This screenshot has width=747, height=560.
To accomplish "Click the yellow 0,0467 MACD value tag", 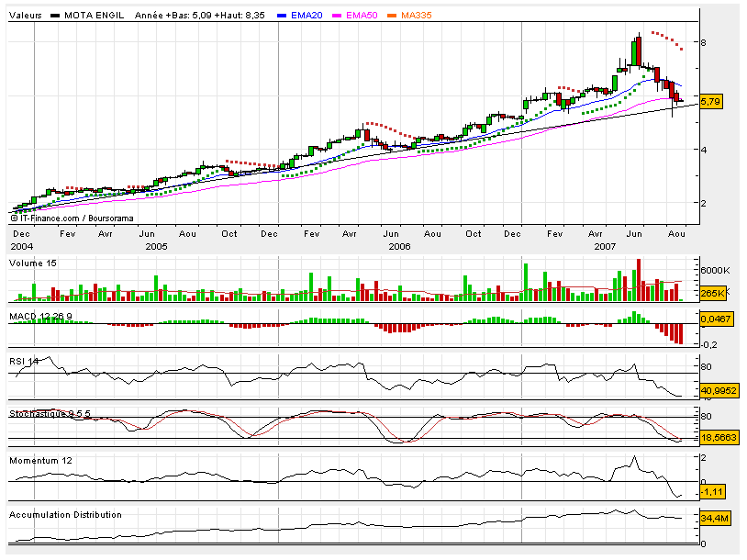I will click(716, 319).
